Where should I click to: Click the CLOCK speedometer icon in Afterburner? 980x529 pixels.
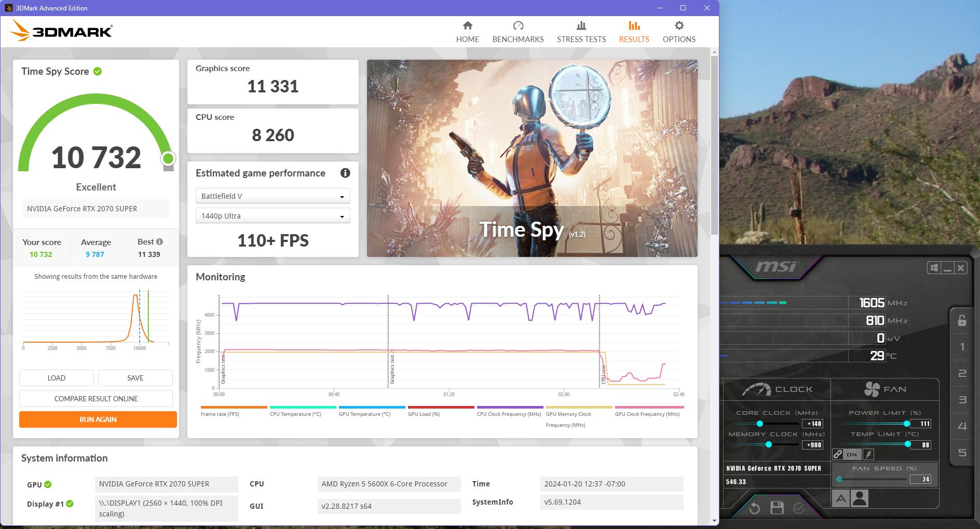(x=756, y=389)
